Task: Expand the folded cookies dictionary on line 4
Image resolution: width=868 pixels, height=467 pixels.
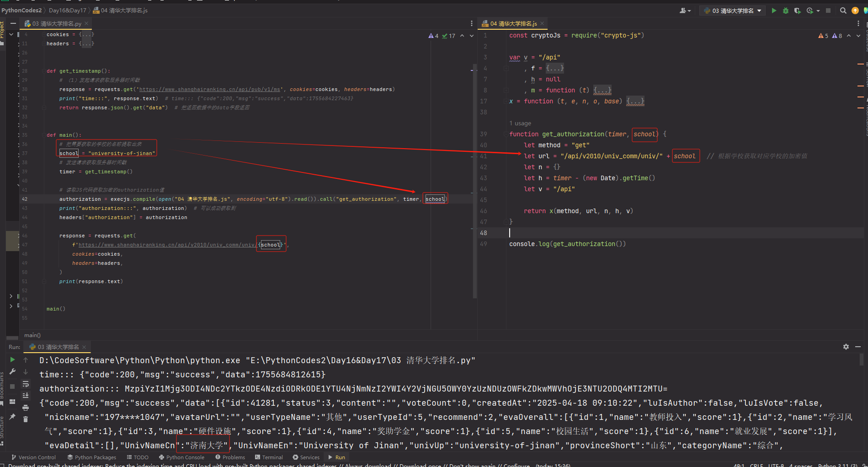Action: coord(86,34)
